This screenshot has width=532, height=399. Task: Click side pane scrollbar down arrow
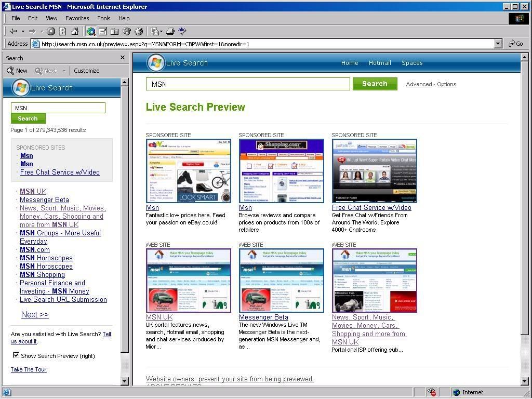[124, 381]
